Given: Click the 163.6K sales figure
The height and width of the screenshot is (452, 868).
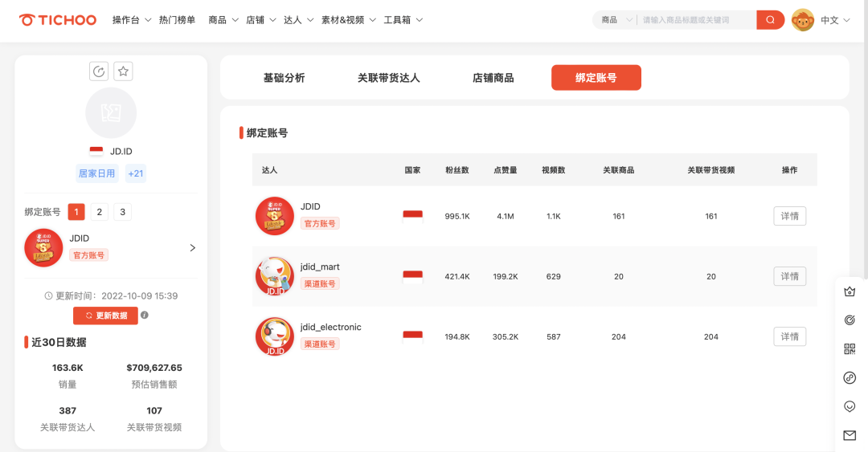Looking at the screenshot, I should pyautogui.click(x=68, y=368).
